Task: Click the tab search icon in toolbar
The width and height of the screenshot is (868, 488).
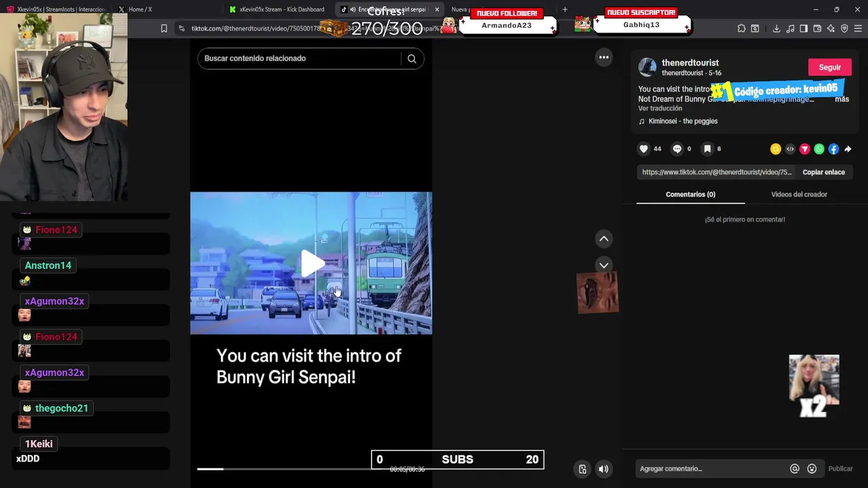Action: coord(755,28)
